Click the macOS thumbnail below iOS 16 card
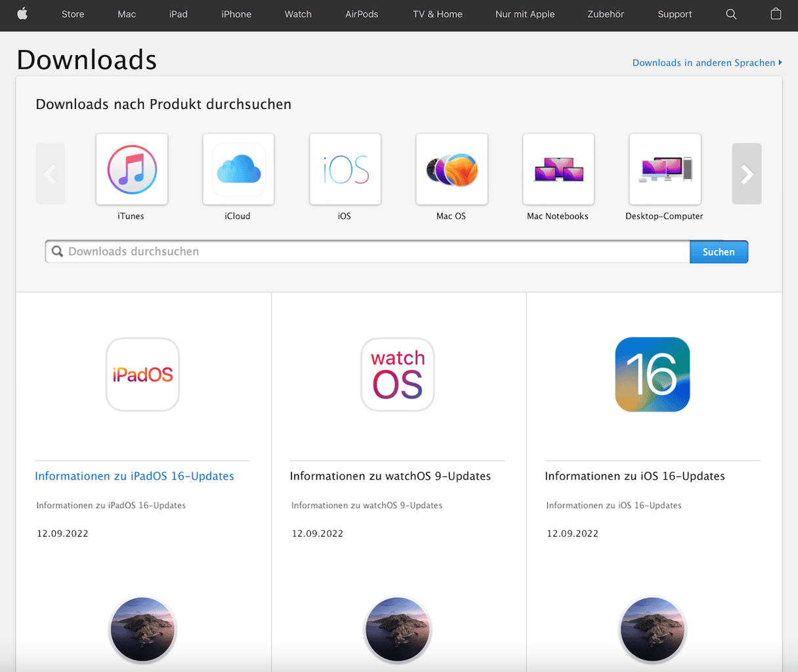The height and width of the screenshot is (672, 798). (652, 630)
